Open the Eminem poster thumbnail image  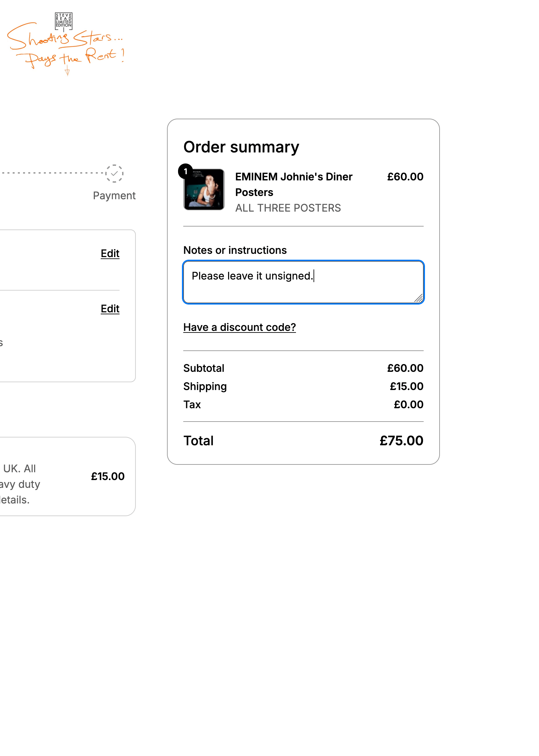204,189
